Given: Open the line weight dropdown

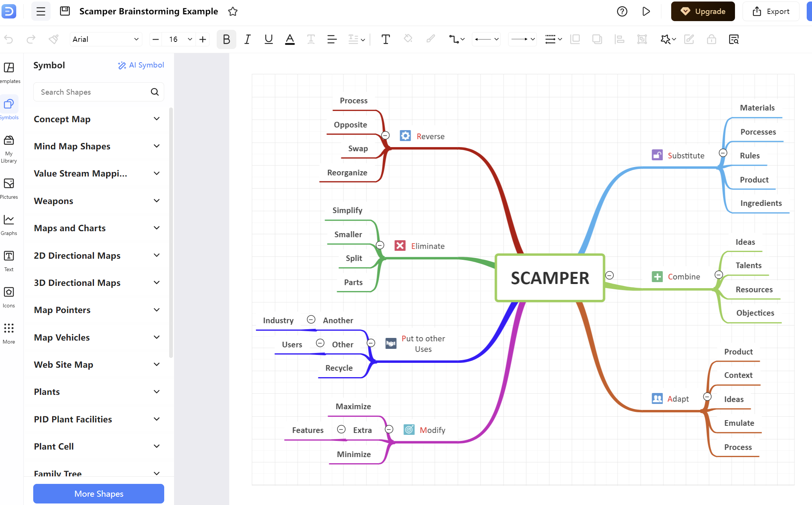Looking at the screenshot, I should tap(553, 39).
